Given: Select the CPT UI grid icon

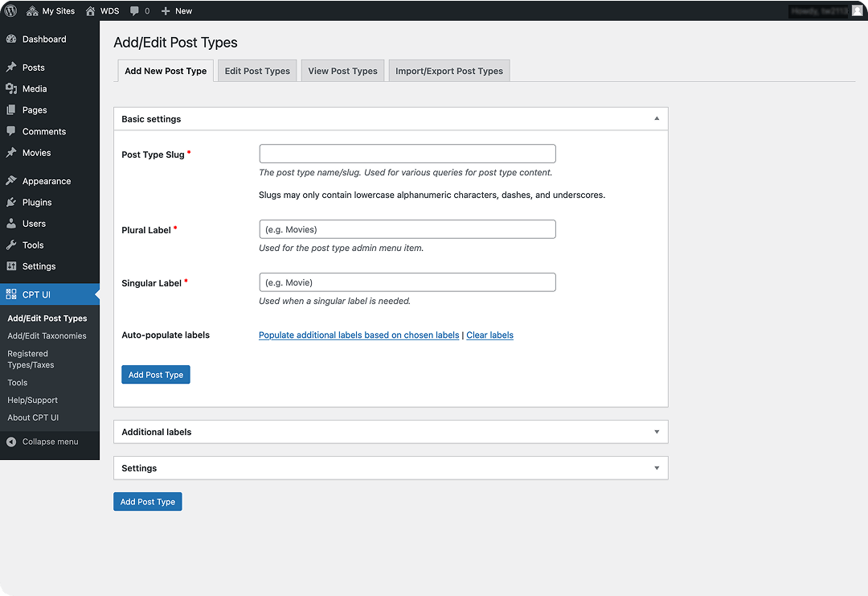Looking at the screenshot, I should point(13,294).
